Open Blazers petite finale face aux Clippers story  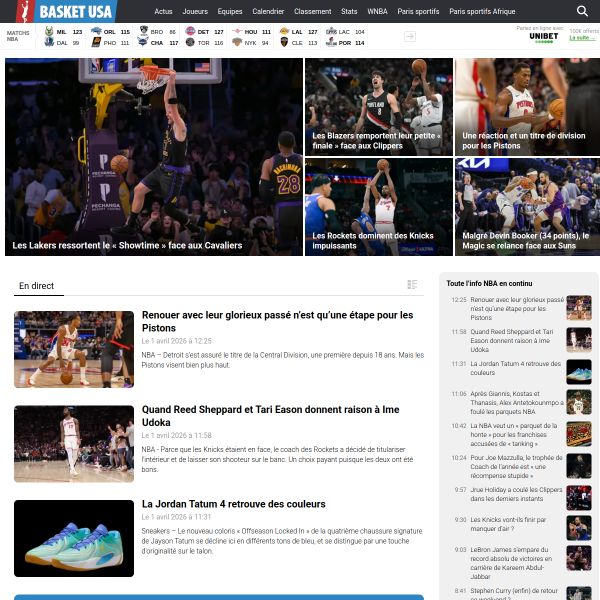click(x=379, y=107)
